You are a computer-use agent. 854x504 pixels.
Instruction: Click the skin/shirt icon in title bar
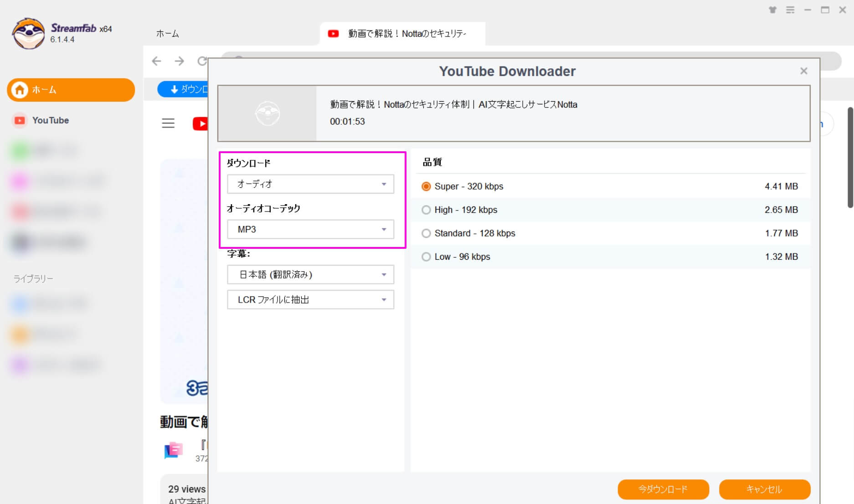click(772, 10)
